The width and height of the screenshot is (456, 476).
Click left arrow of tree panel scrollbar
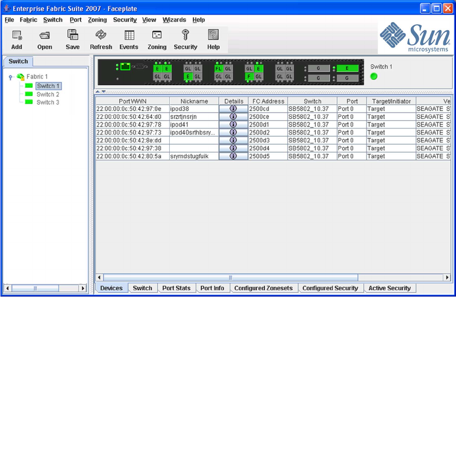[7, 288]
